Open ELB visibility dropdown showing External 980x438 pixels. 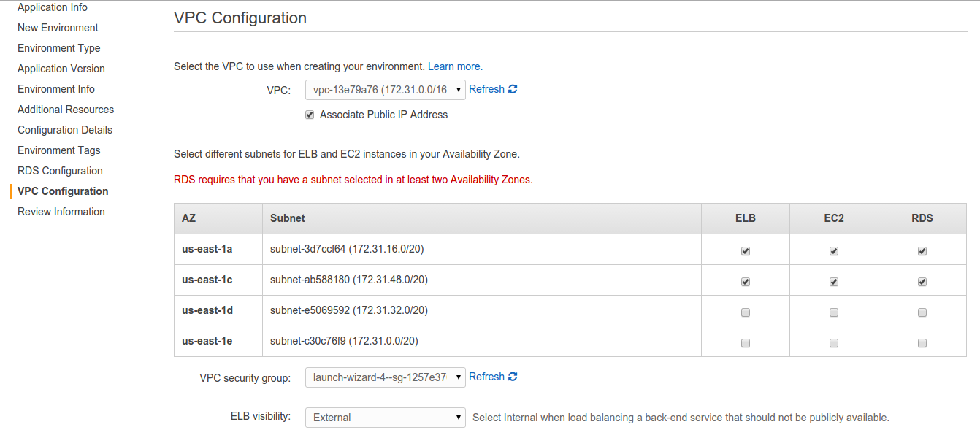(x=385, y=418)
